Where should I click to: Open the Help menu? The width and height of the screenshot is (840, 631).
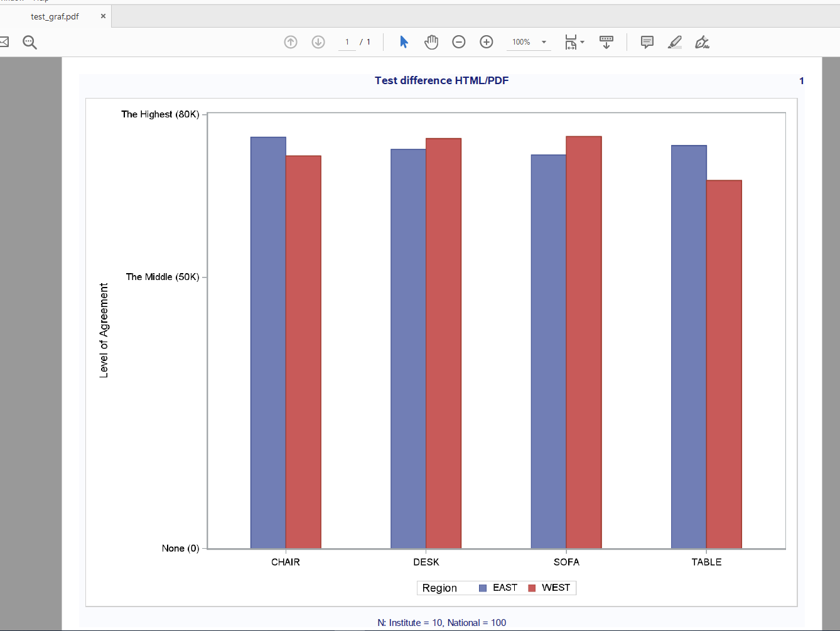pos(40,1)
